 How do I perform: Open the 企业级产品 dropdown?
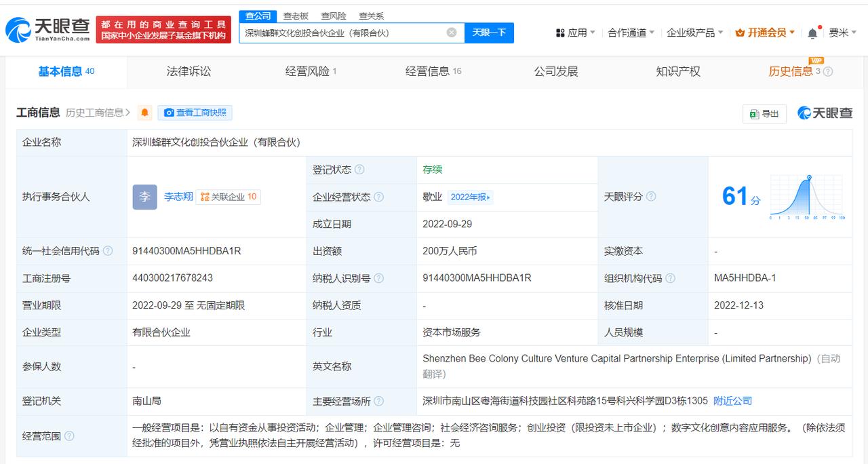pyautogui.click(x=695, y=33)
